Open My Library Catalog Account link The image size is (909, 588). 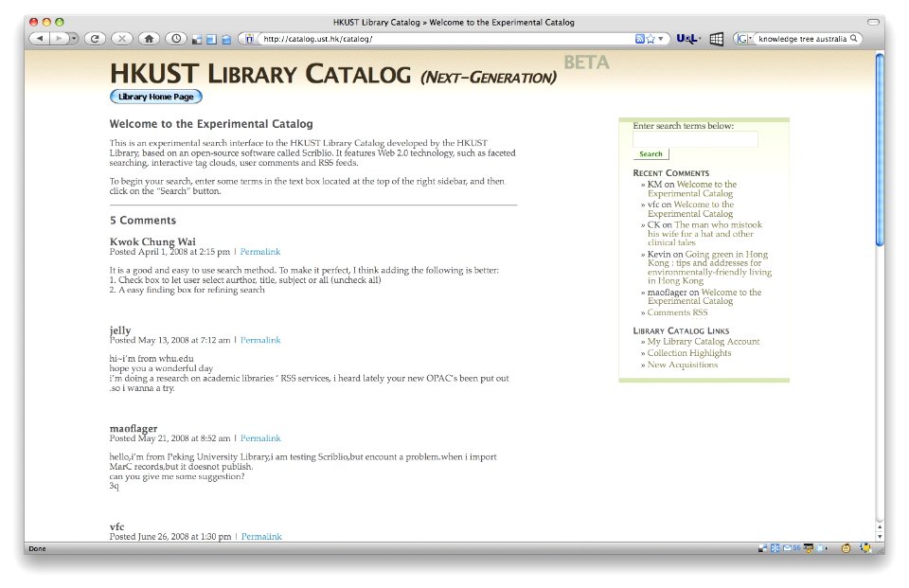tap(704, 342)
